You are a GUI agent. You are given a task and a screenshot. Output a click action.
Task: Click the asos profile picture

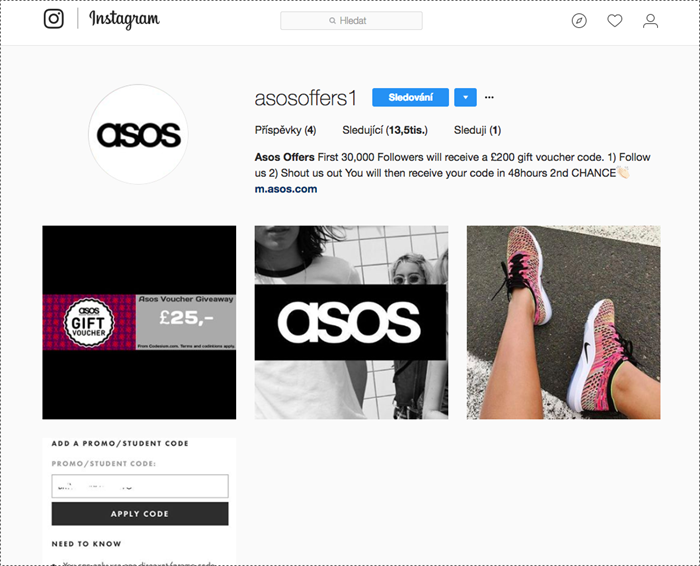pyautogui.click(x=138, y=134)
